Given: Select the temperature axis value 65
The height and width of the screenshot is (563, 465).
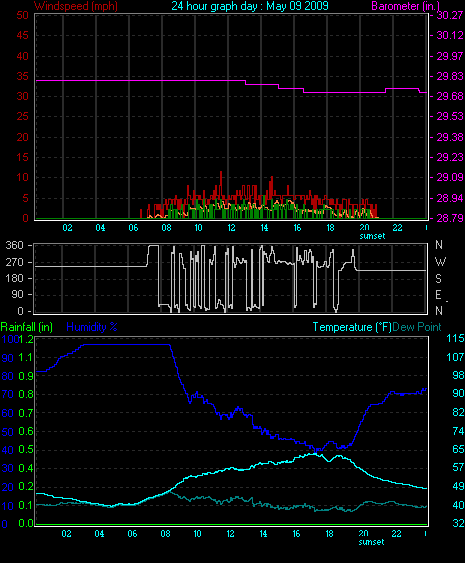Looking at the screenshot, I should [x=458, y=449].
